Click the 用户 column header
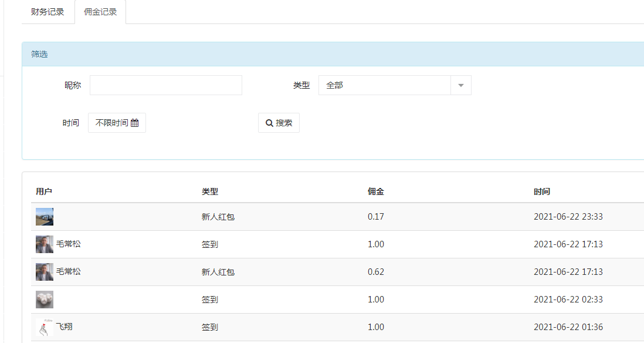The image size is (644, 343). tap(44, 191)
